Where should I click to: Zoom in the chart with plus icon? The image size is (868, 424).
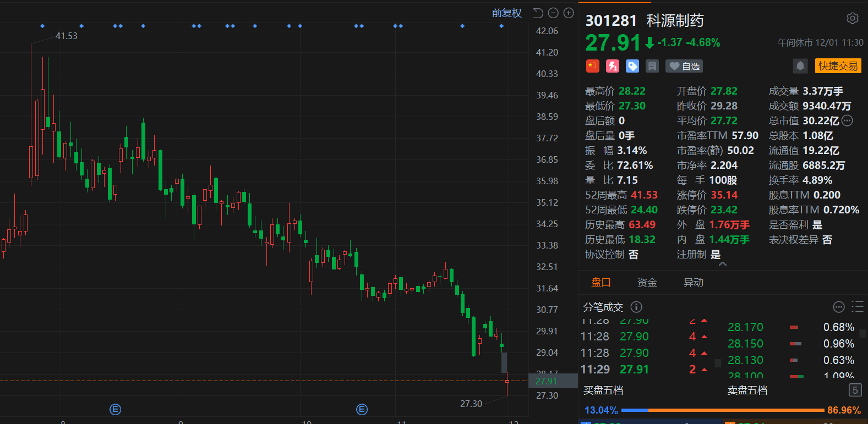tap(569, 13)
